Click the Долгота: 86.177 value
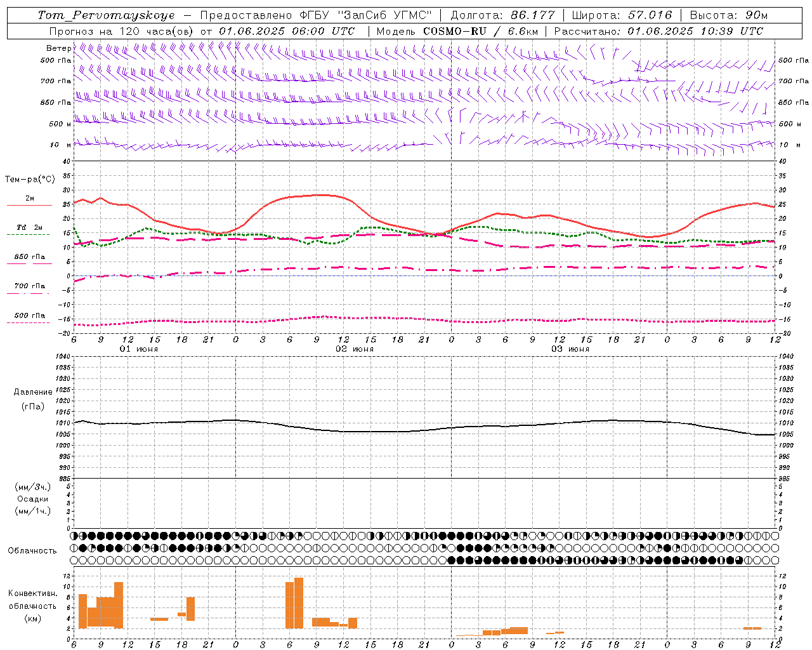This screenshot has width=812, height=650. pos(502,15)
